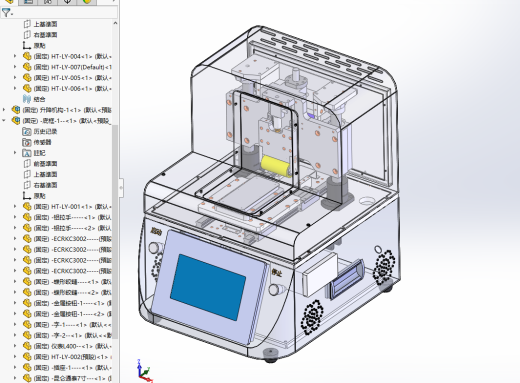Collapse the feature tree panel handle
This screenshot has height=383, width=520.
[121, 188]
